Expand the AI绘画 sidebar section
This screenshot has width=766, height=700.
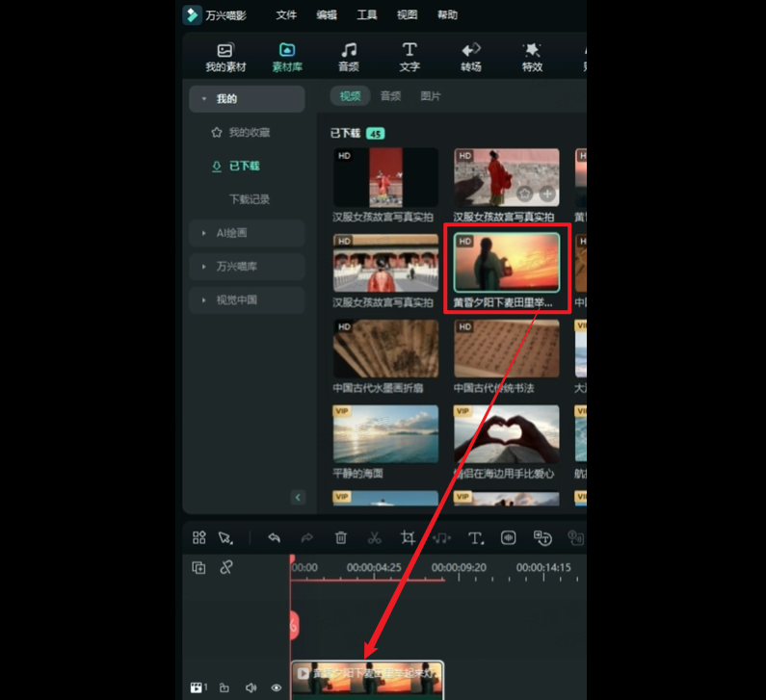[247, 233]
